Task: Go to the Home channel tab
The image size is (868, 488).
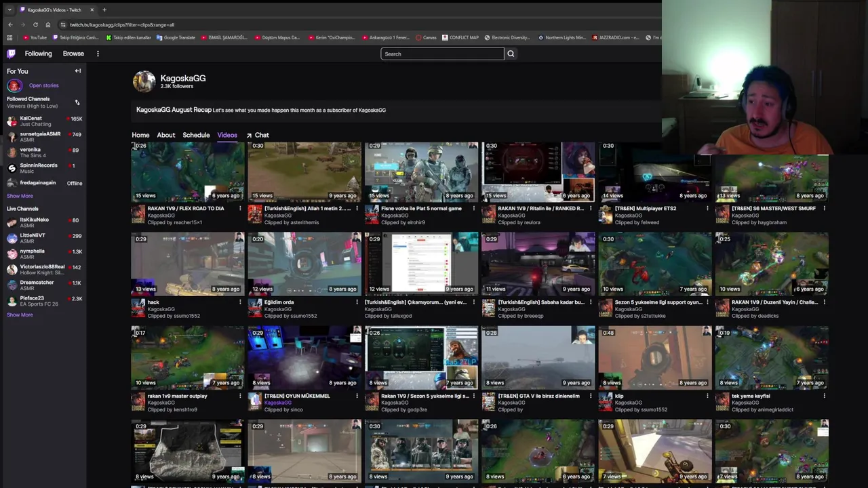Action: coord(140,135)
